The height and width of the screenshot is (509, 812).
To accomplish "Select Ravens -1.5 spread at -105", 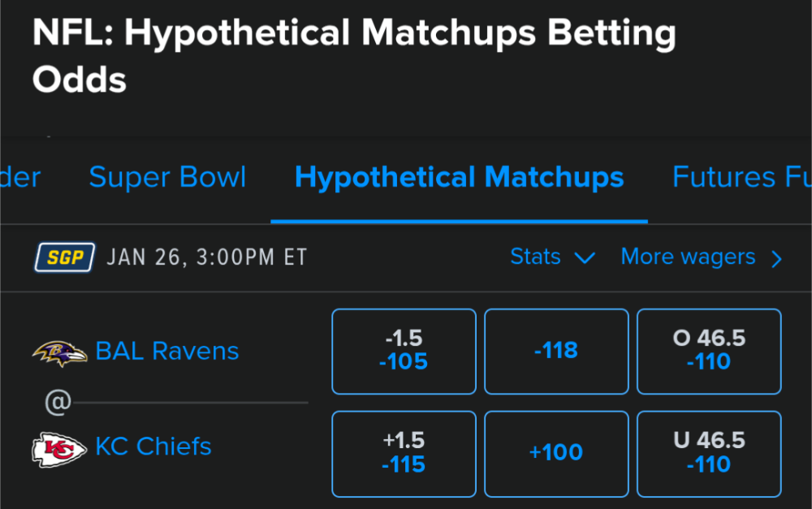I will pos(404,352).
